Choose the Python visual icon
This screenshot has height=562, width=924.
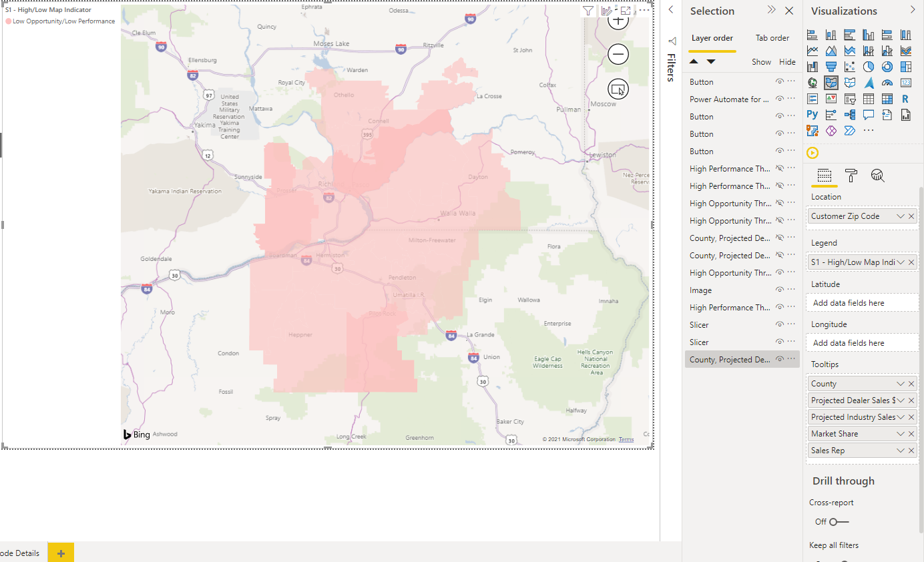click(813, 115)
